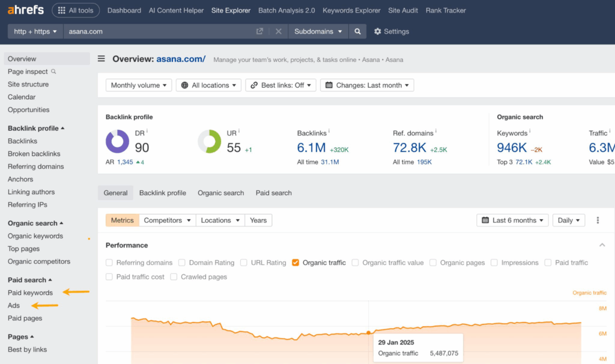Open the Monthly volume dropdown
615x364 pixels.
(139, 85)
